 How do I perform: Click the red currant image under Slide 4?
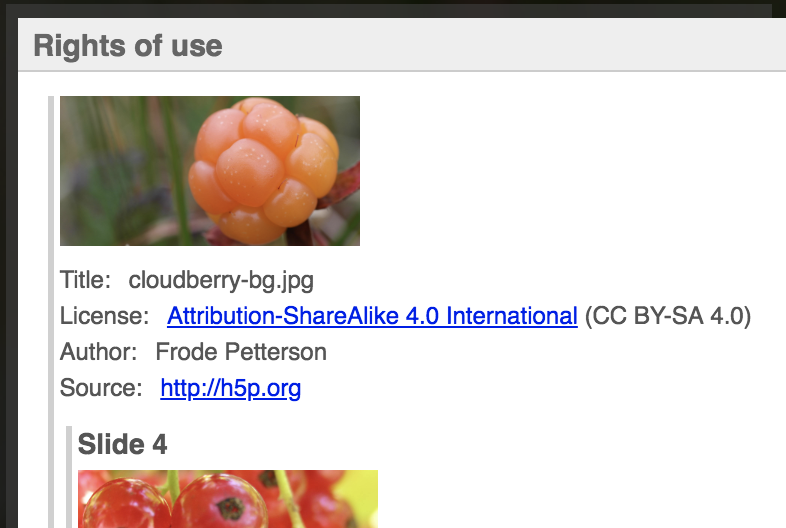[228, 499]
